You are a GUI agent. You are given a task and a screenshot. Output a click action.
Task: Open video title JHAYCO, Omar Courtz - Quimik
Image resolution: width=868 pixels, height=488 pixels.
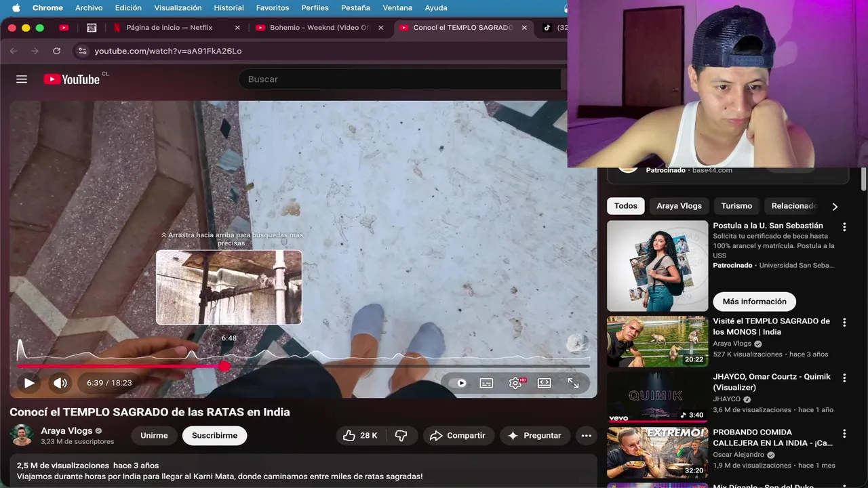point(771,382)
